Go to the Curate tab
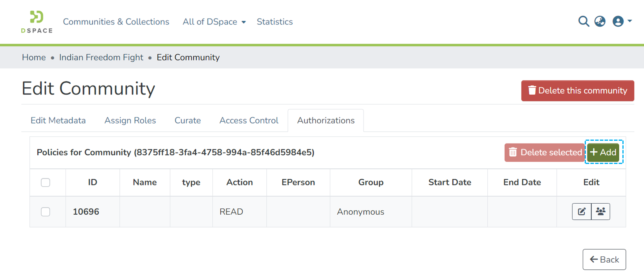 point(188,121)
